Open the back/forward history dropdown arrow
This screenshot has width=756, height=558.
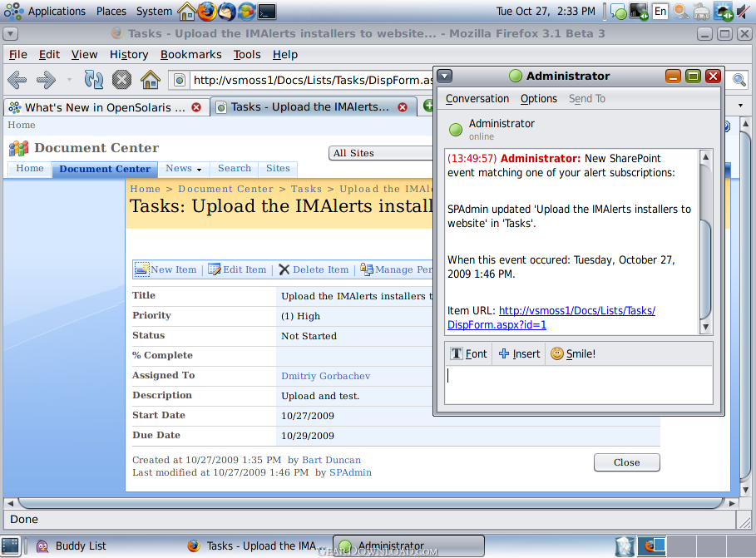coord(69,80)
